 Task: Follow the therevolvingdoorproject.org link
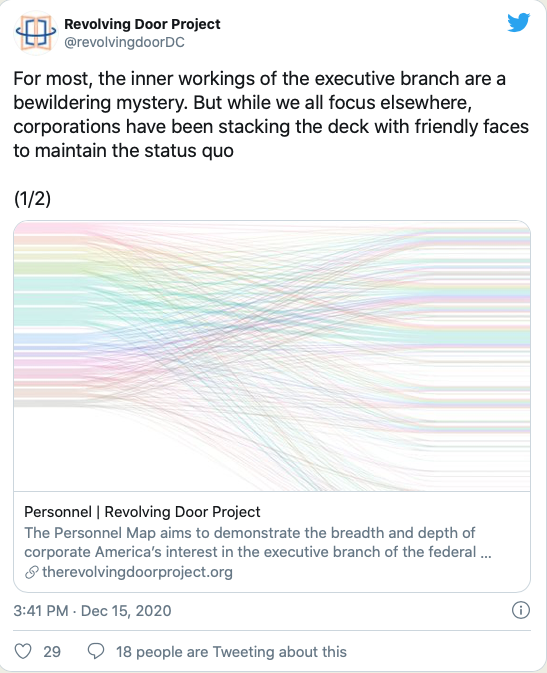pyautogui.click(x=137, y=572)
